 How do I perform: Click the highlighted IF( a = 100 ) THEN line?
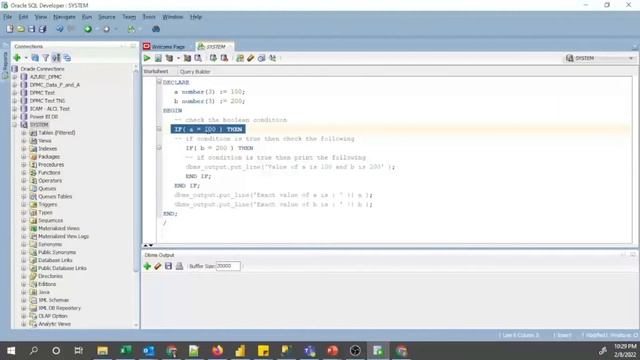click(x=208, y=129)
